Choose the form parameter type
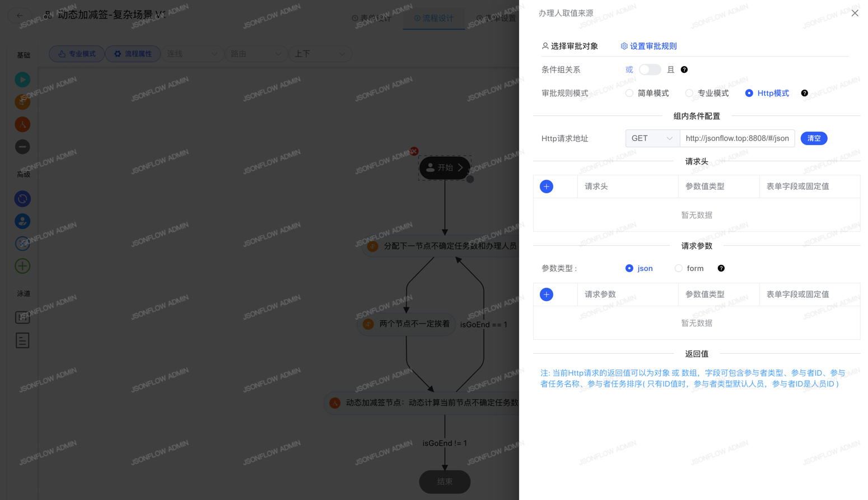This screenshot has width=868, height=500. click(x=679, y=268)
